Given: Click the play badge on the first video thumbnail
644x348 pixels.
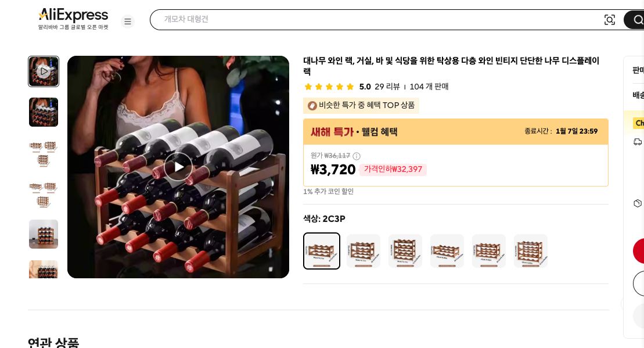Looking at the screenshot, I should point(44,71).
